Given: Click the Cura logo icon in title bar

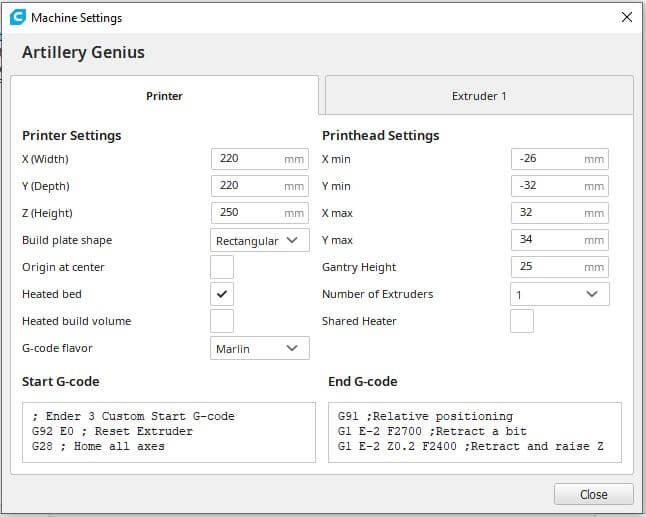Looking at the screenshot, I should pos(17,17).
